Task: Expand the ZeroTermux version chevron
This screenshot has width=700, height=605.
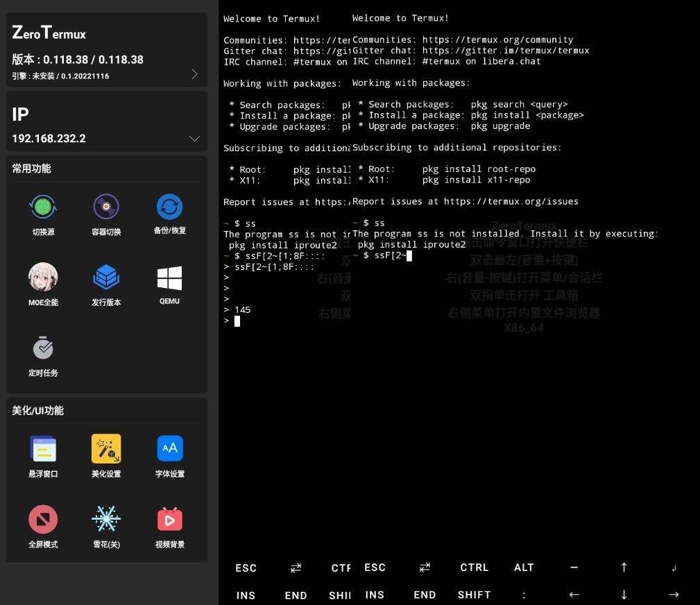Action: point(194,74)
